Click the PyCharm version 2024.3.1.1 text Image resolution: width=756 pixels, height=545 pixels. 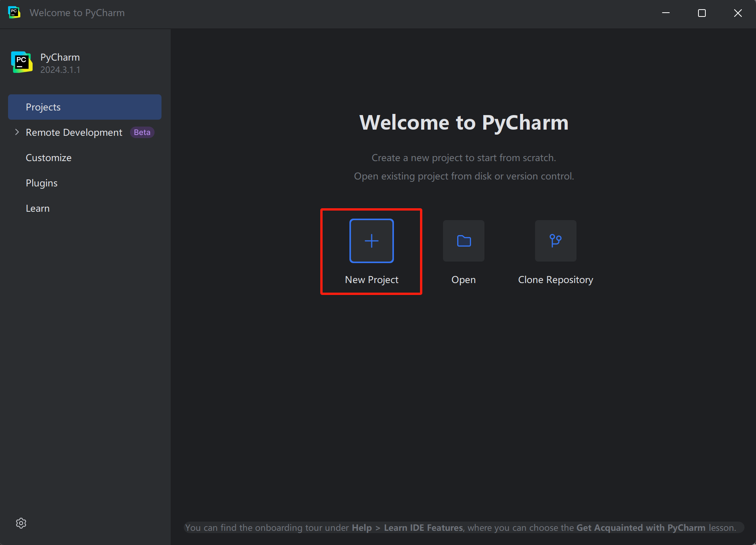(x=60, y=70)
